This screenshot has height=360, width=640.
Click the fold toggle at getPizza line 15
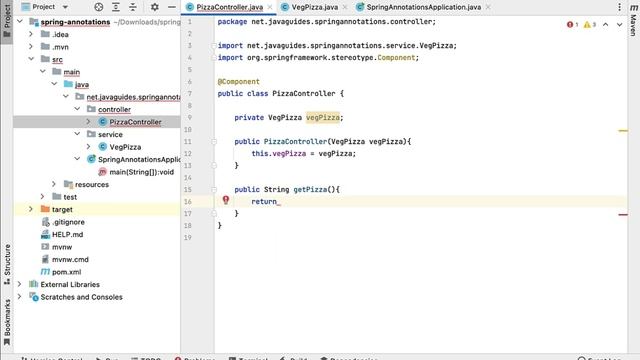click(213, 189)
